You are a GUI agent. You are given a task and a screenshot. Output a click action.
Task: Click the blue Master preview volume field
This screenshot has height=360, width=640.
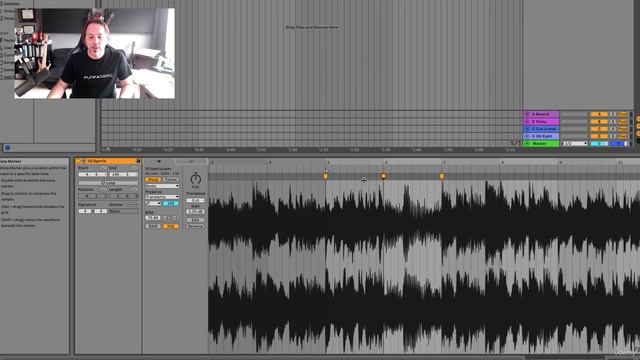coord(618,144)
